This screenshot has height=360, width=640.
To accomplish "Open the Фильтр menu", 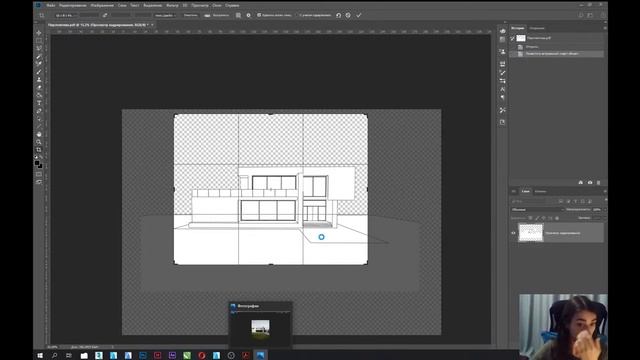I will click(172, 5).
